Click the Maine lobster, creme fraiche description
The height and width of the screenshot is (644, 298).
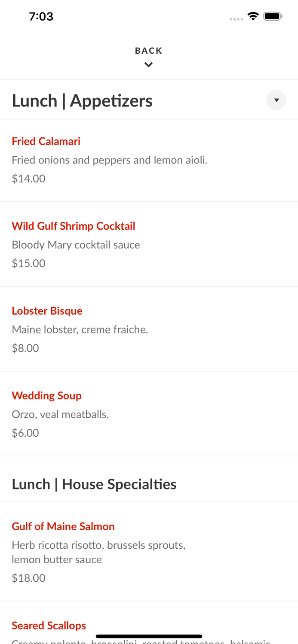[x=80, y=330]
